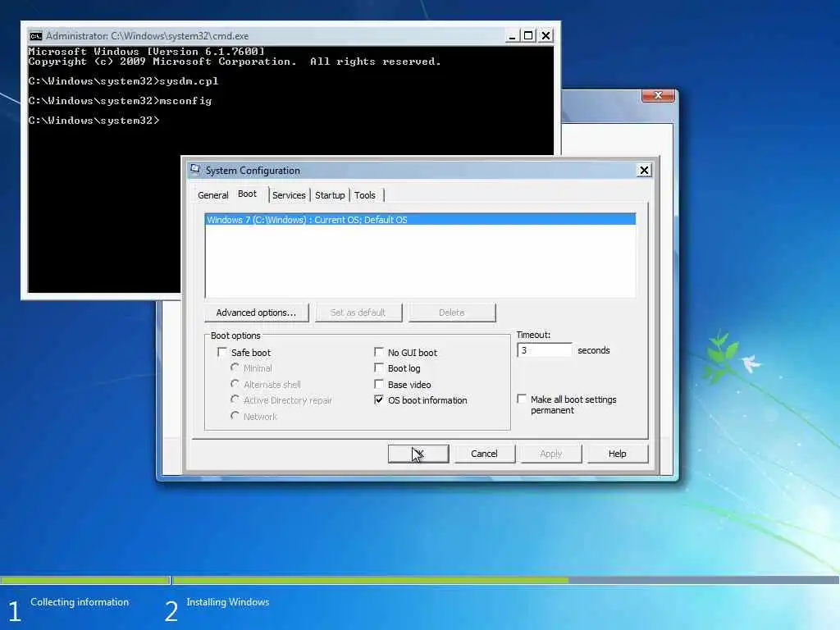This screenshot has height=630, width=840.
Task: Switch to the Startup tab
Action: [x=330, y=195]
